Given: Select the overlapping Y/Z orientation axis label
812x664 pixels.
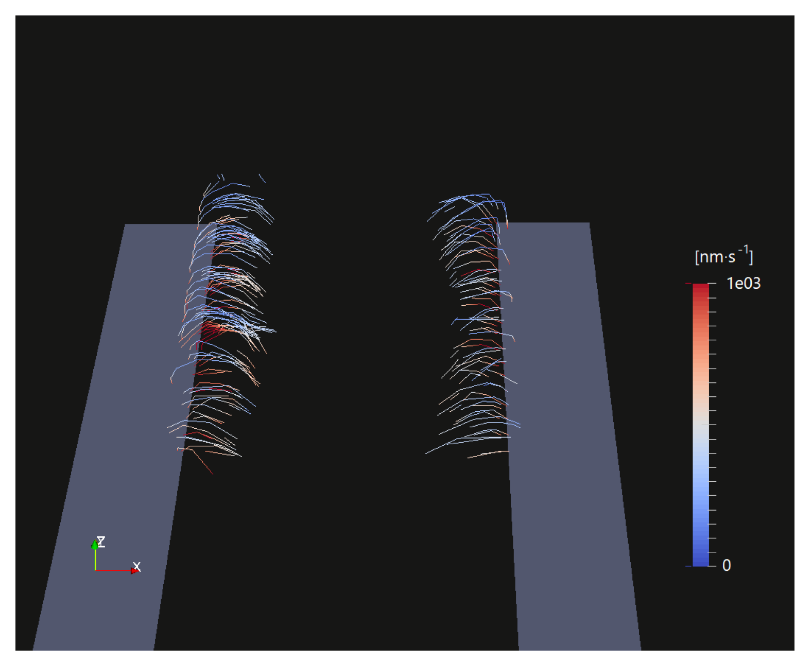Looking at the screenshot, I should (x=101, y=540).
